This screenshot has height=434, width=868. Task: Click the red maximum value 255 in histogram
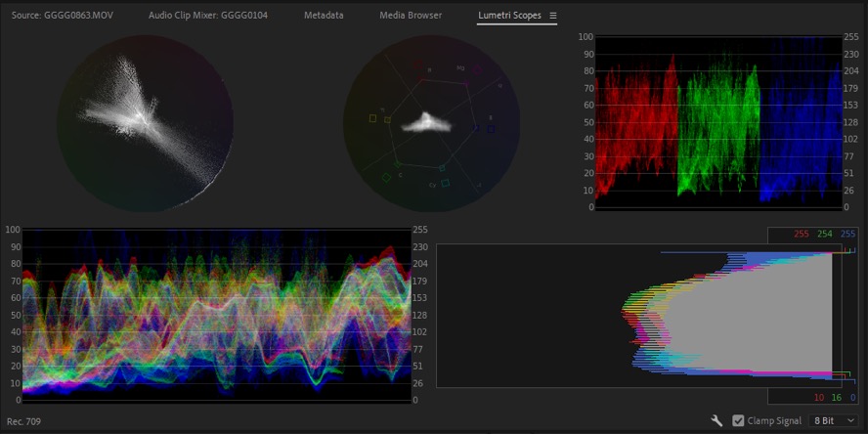(803, 235)
